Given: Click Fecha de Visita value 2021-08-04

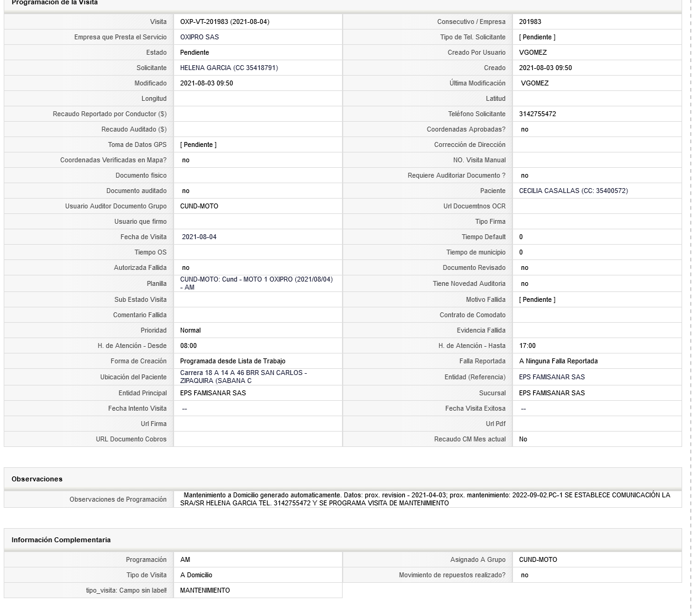Looking at the screenshot, I should (199, 237).
